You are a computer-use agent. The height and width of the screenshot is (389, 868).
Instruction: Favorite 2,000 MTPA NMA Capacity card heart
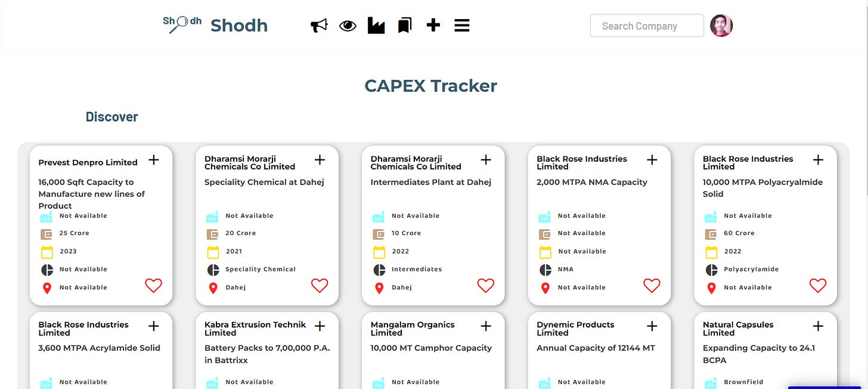(652, 286)
